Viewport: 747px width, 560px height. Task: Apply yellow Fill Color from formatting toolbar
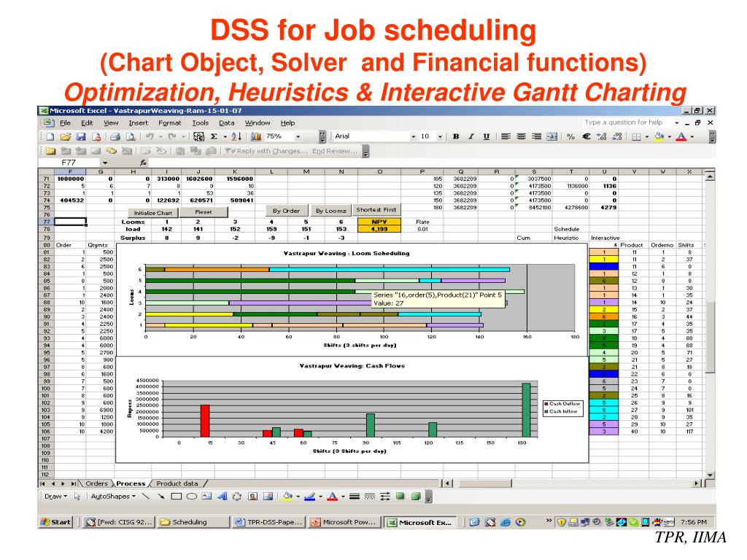[x=659, y=136]
